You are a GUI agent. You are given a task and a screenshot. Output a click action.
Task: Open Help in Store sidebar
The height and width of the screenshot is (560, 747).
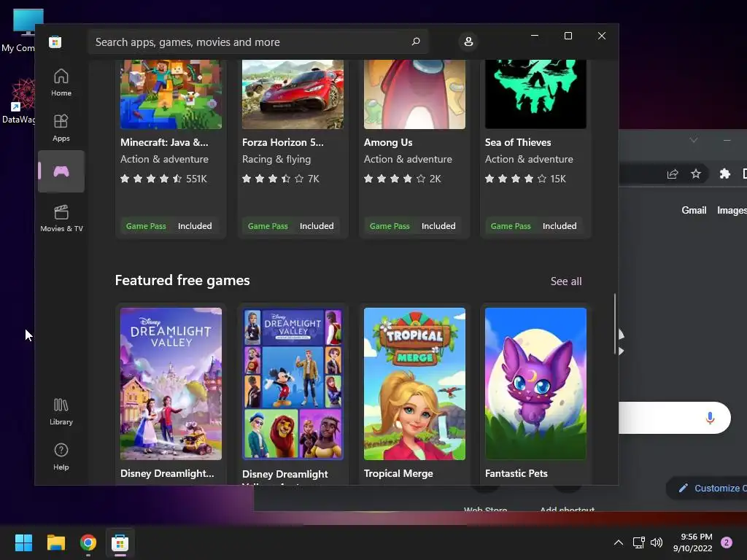click(61, 456)
